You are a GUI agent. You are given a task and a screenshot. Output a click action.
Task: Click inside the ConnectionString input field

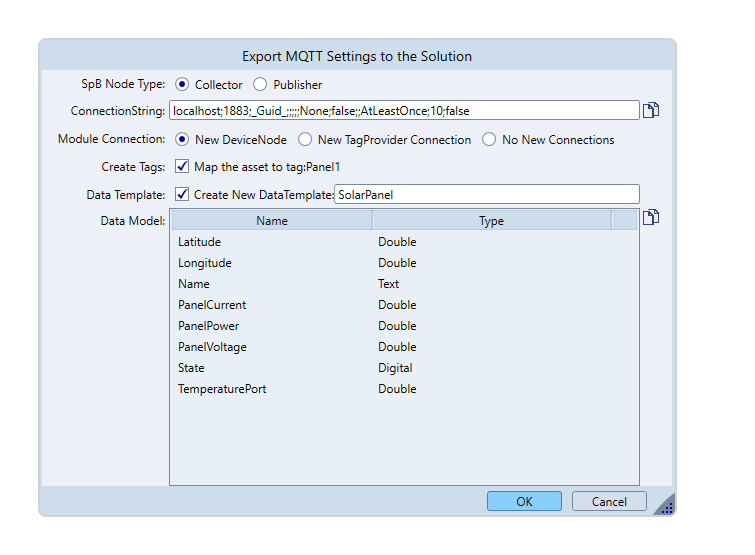click(x=404, y=110)
